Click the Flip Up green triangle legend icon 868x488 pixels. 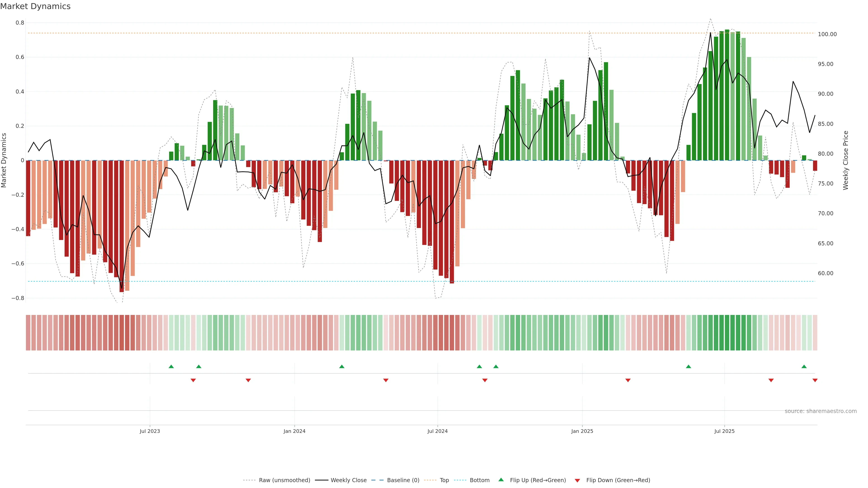pyautogui.click(x=501, y=480)
